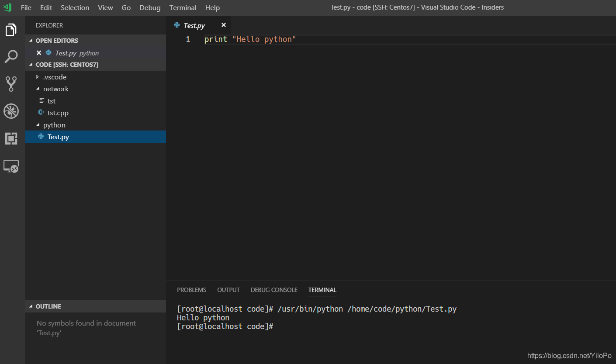This screenshot has width=616, height=364.
Task: Open the File menu
Action: tap(26, 7)
